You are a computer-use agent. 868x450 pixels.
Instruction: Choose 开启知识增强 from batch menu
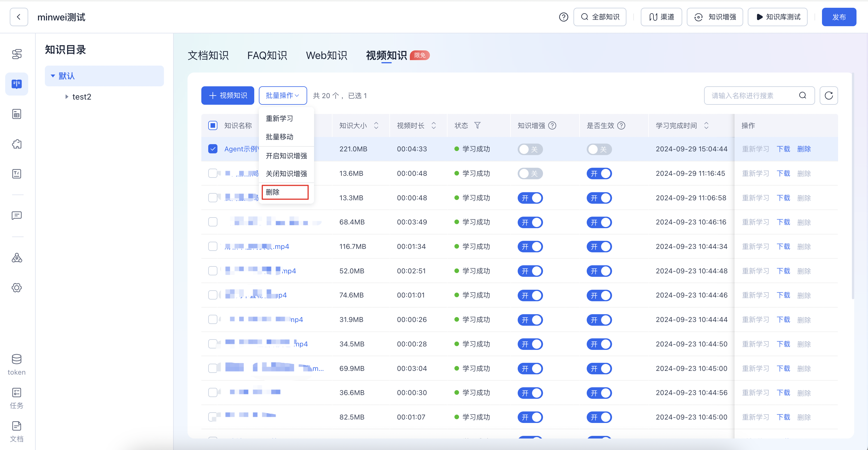286,156
